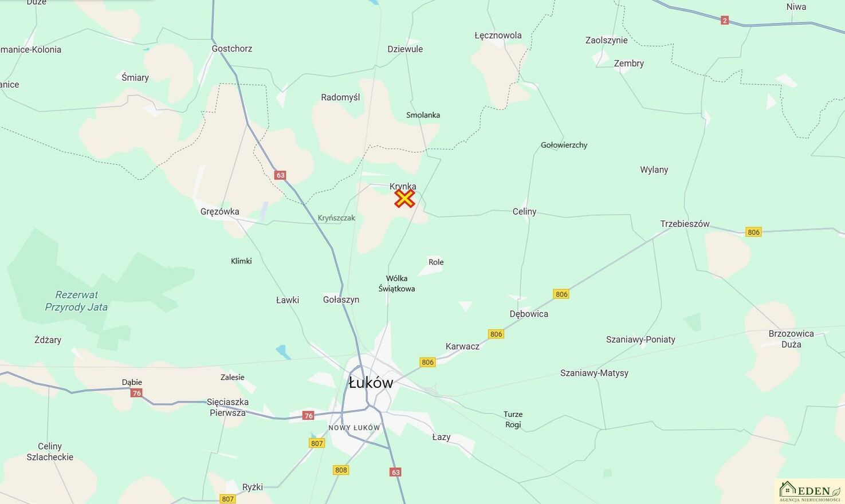Select the 63 road shield south of Łuków
Image resolution: width=845 pixels, height=504 pixels.
pyautogui.click(x=395, y=472)
